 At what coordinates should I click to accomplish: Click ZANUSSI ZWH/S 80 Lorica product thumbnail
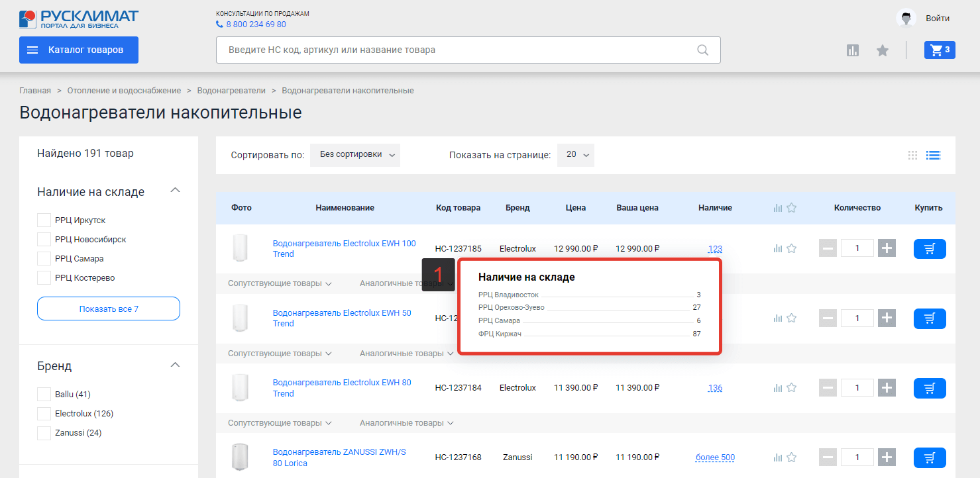[240, 457]
